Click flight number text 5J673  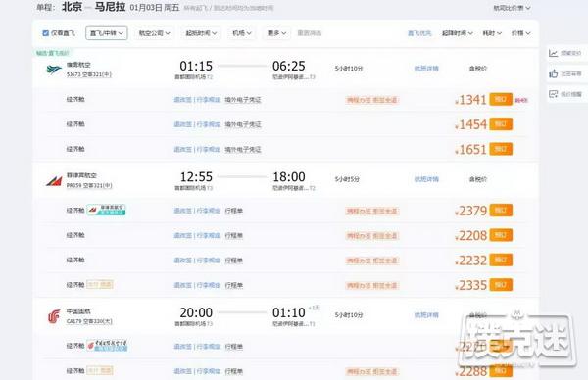(x=73, y=74)
